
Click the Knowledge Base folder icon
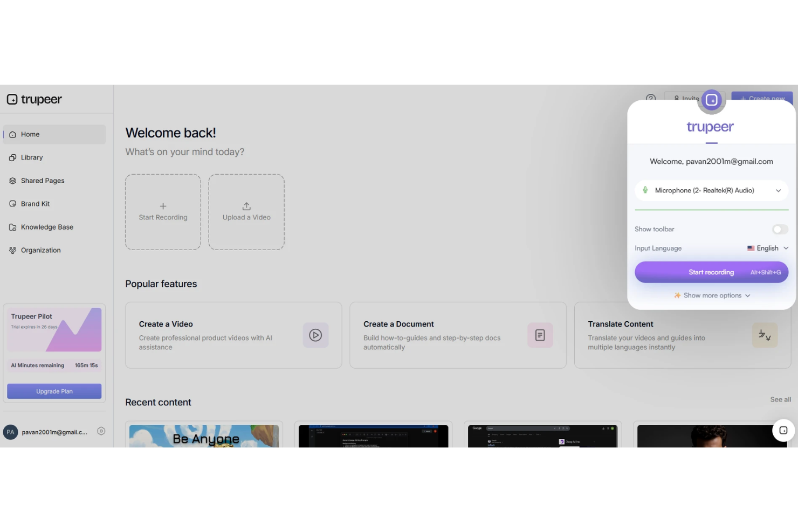[x=12, y=227]
